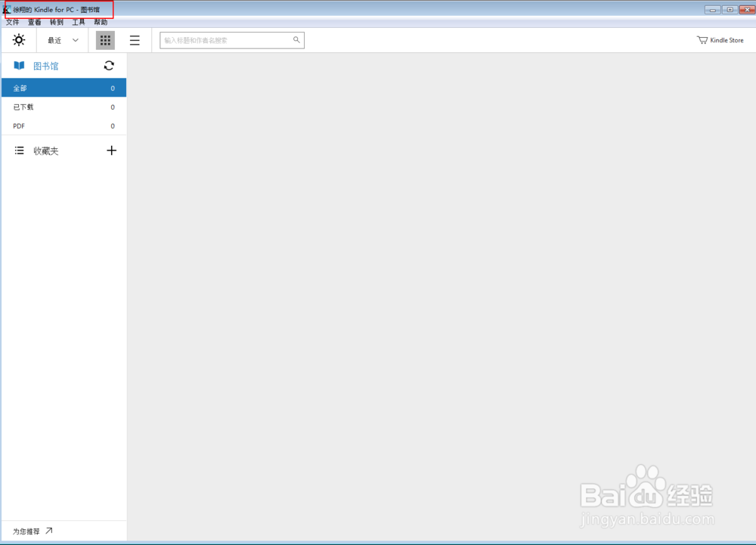
Task: Click the Kindle app icon in title bar
Action: 7,9
